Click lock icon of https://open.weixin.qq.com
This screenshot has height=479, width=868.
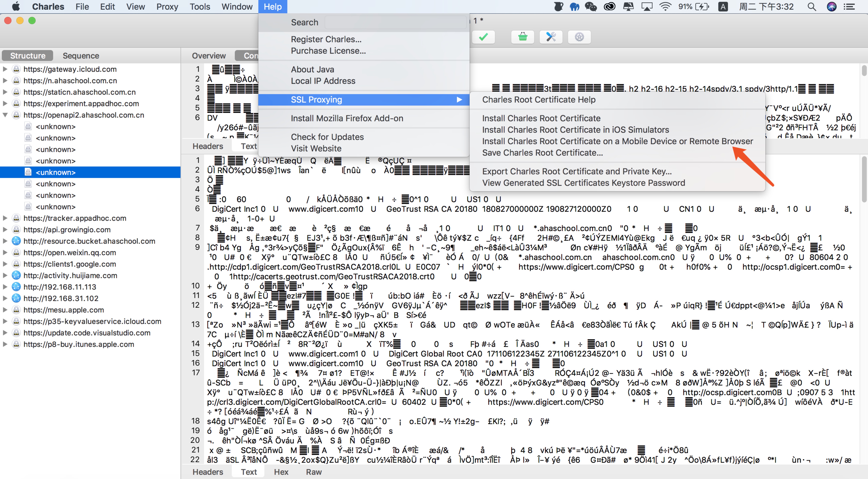(16, 253)
